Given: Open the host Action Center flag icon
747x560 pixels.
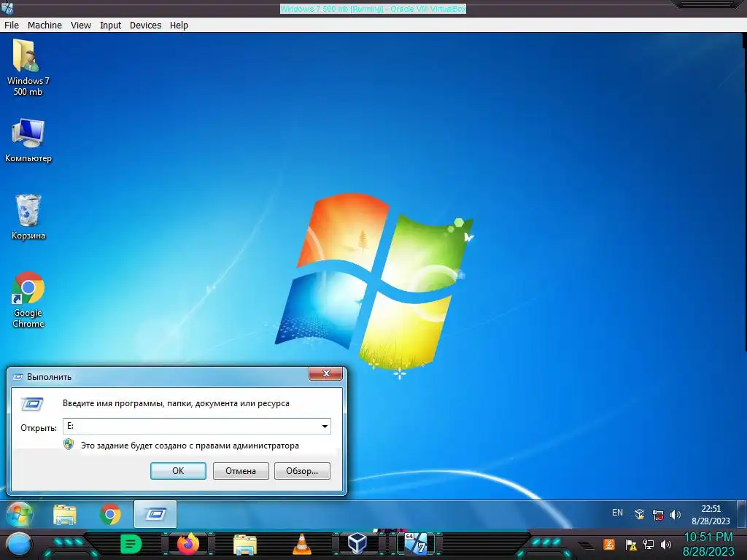Looking at the screenshot, I should click(x=631, y=545).
